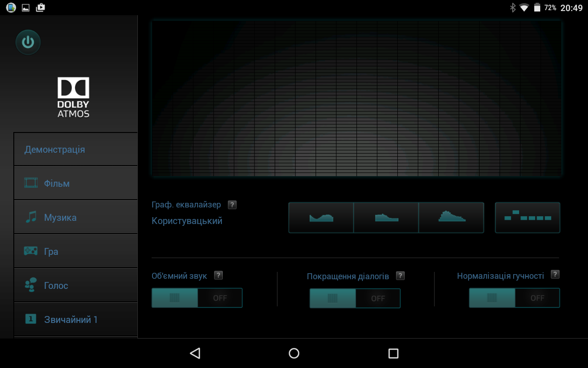Toggle the Об'ємний звук switch

197,298
